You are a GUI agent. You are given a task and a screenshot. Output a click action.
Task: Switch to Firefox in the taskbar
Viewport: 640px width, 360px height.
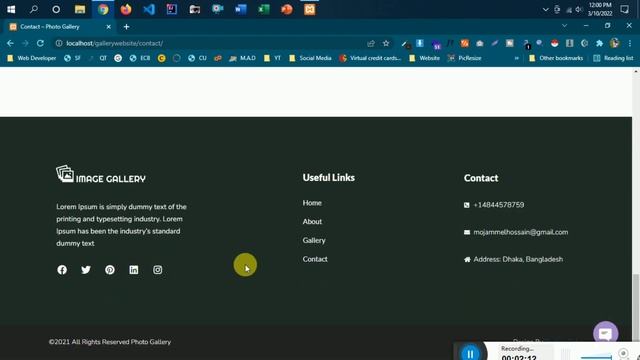[126, 9]
